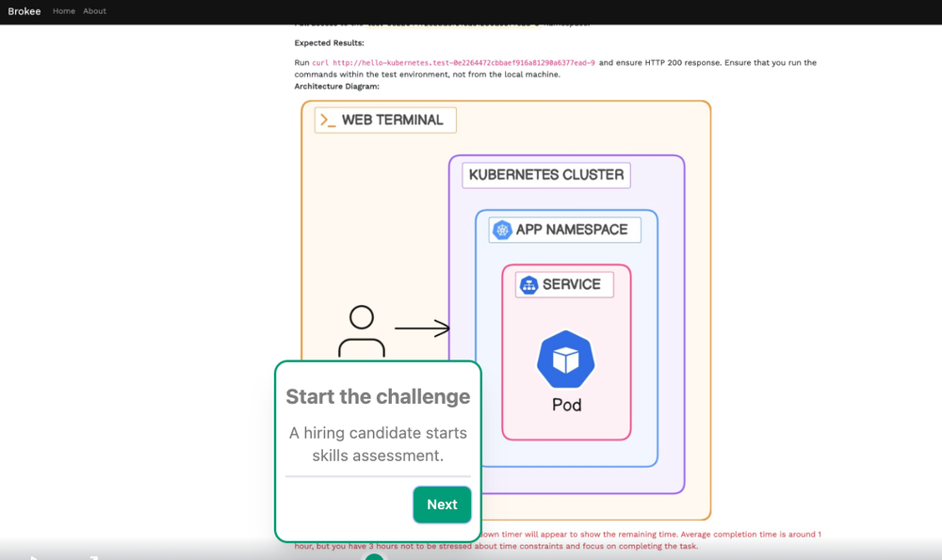The height and width of the screenshot is (560, 942).
Task: Click 'A hiring candidate starts skills assessment.' text
Action: click(x=378, y=444)
